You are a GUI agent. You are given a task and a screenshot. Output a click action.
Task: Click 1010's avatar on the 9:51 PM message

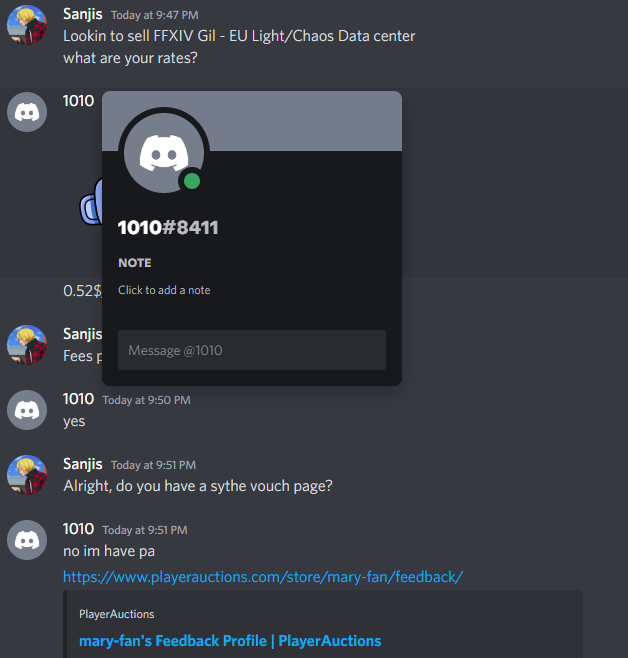27,540
